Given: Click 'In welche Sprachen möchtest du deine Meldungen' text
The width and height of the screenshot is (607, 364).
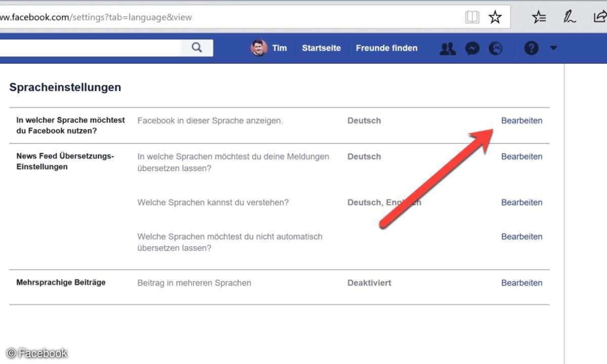Looking at the screenshot, I should tap(233, 156).
